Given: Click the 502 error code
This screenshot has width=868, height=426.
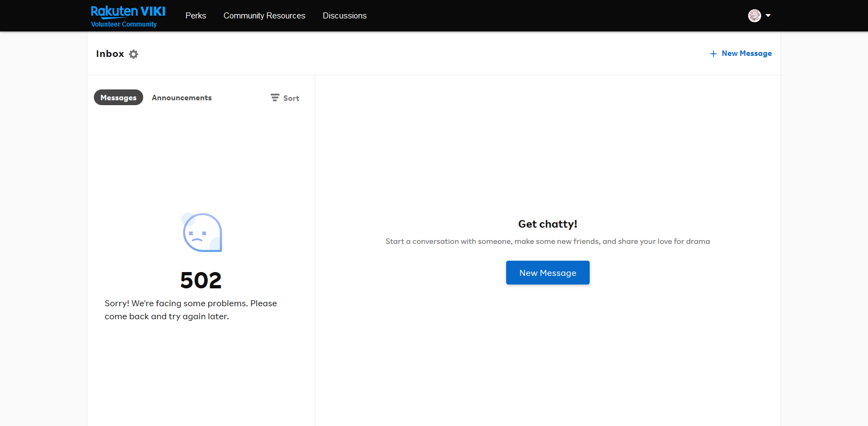Looking at the screenshot, I should click(201, 280).
